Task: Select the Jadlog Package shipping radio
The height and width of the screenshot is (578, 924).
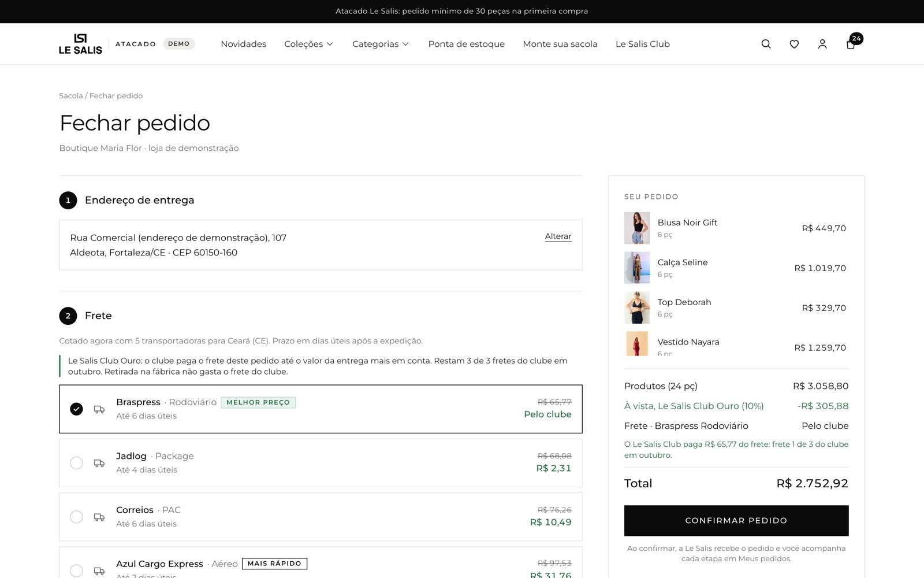Action: 76,463
